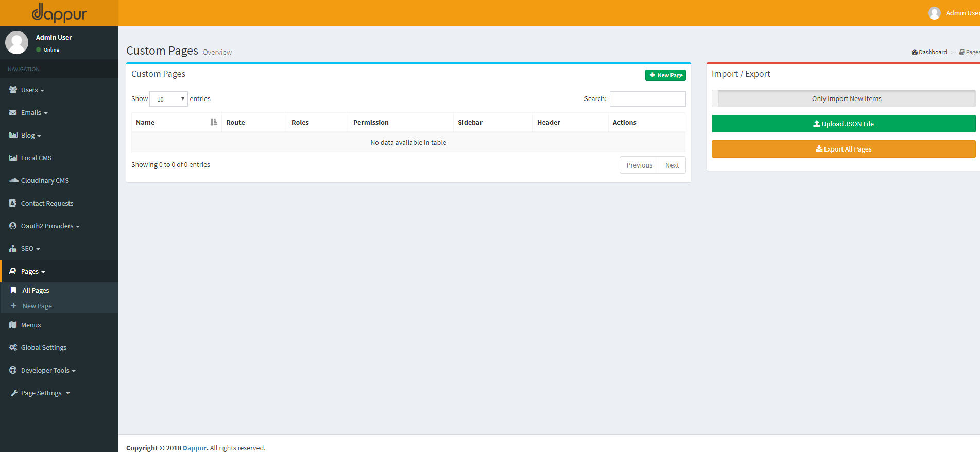Click the Pages breadcrumb item
Image resolution: width=980 pixels, height=452 pixels.
coord(969,52)
